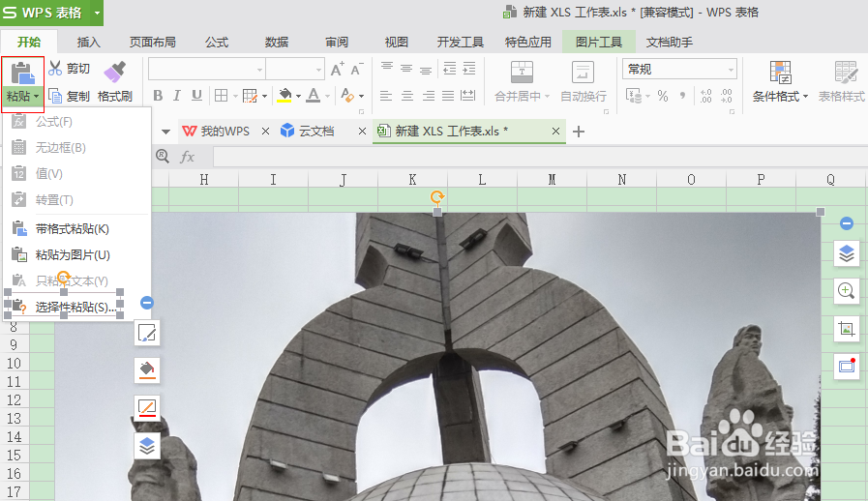
Task: Click the formula bar input field
Action: point(540,157)
